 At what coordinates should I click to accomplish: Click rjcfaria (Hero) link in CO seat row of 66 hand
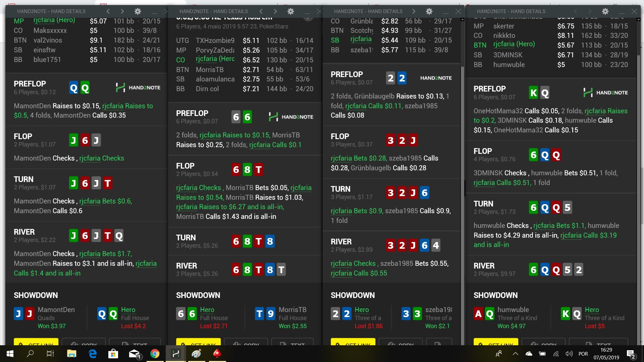coord(215,59)
